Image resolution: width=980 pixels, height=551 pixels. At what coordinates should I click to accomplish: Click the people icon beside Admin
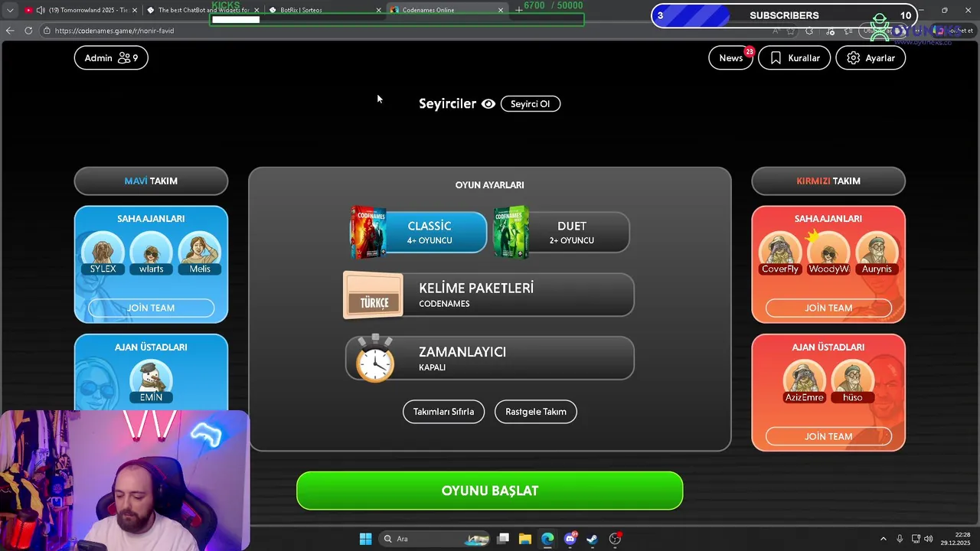[x=124, y=58]
